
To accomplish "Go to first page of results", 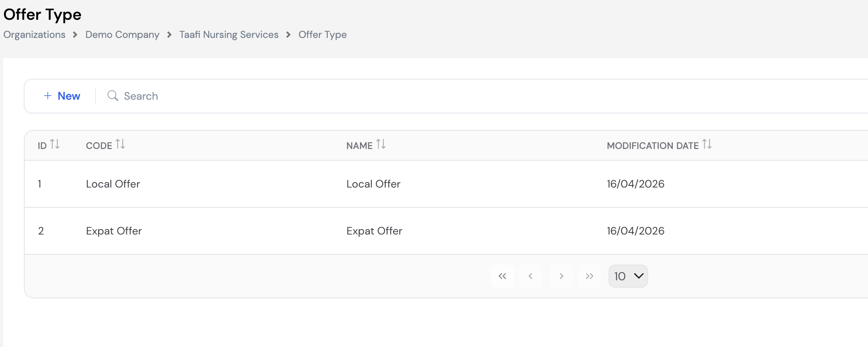I will click(502, 276).
